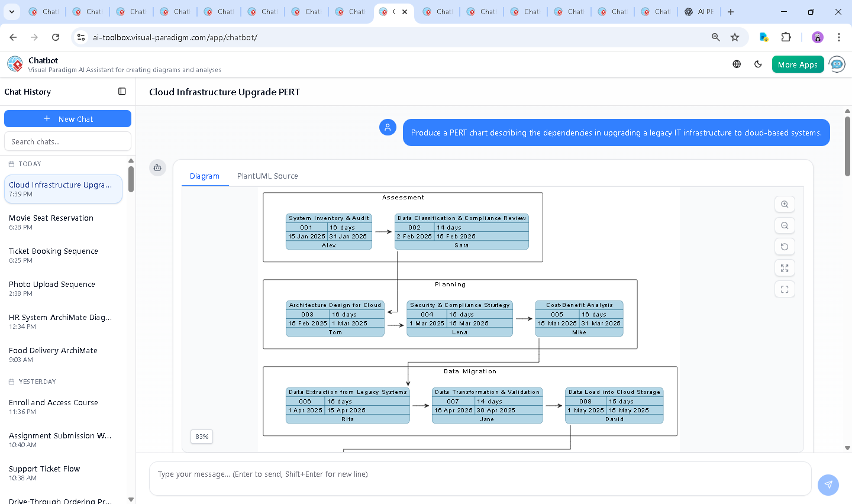Screen dimensions: 852x504
Task: Click the send message button
Action: click(828, 484)
